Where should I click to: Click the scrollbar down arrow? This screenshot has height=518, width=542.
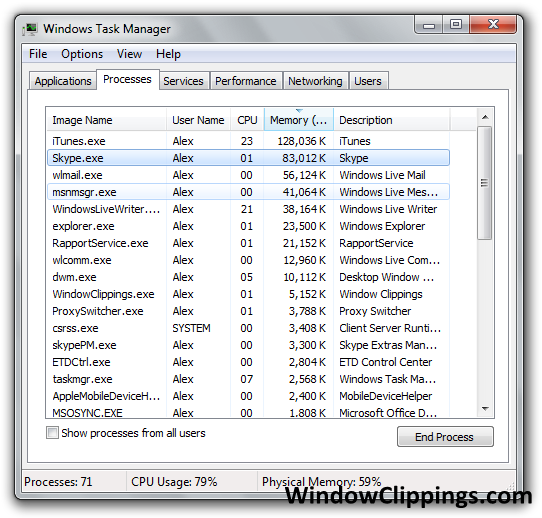(485, 409)
